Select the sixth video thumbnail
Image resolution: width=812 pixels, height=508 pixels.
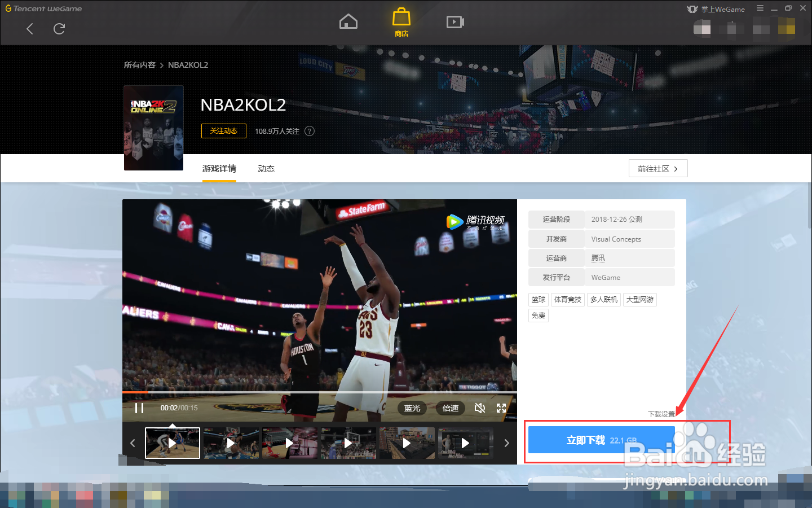pyautogui.click(x=466, y=443)
